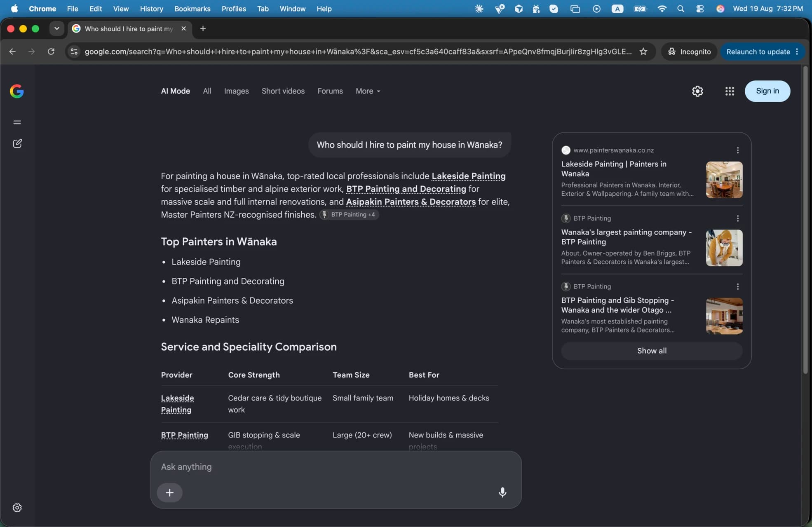Open settings gear at bottom-left sidebar
Screen dimensions: 812x527
tap(17, 508)
